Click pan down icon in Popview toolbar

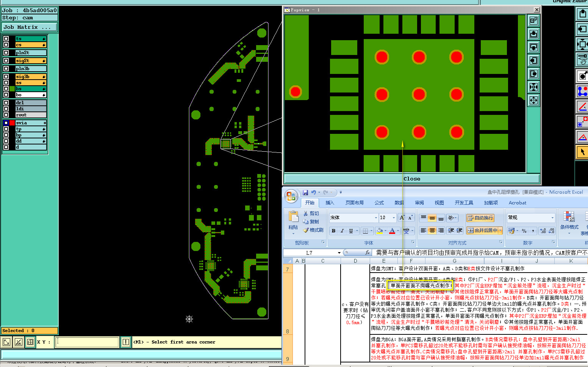point(533,47)
